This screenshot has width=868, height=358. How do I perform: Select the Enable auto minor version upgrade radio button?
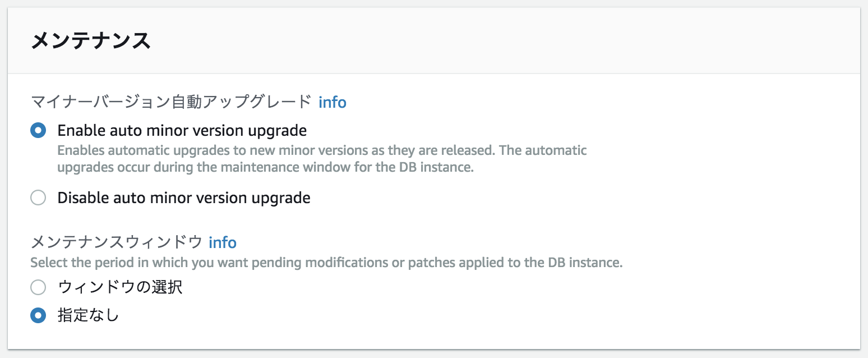[x=38, y=131]
